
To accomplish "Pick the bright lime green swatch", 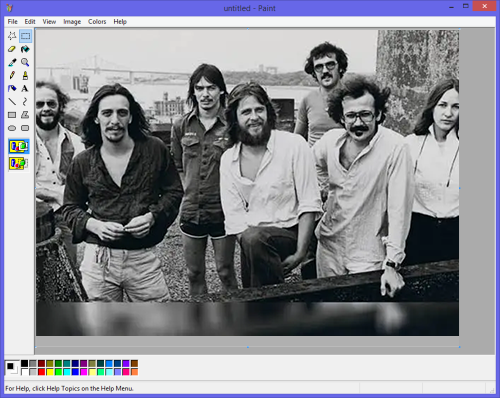I will 58,372.
